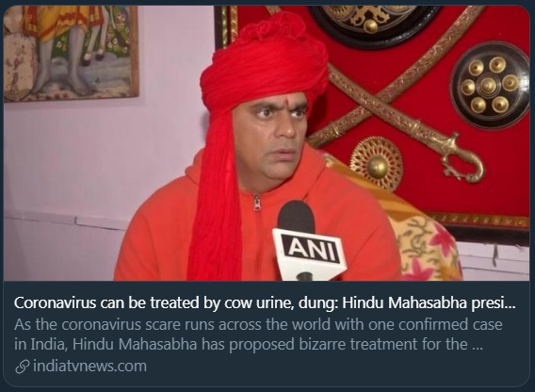Click the 'Hindu Mahasabha' text in the headline
This screenshot has height=392, width=535.
pos(404,303)
